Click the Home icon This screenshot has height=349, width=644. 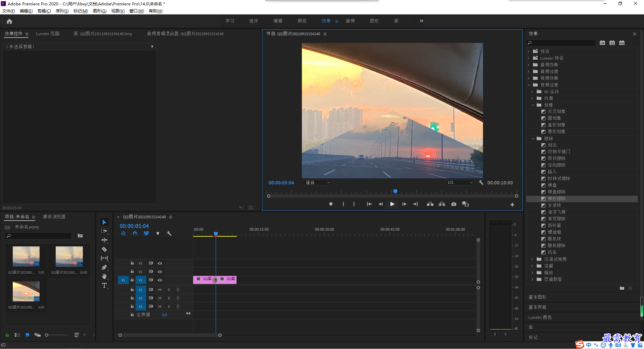[9, 21]
